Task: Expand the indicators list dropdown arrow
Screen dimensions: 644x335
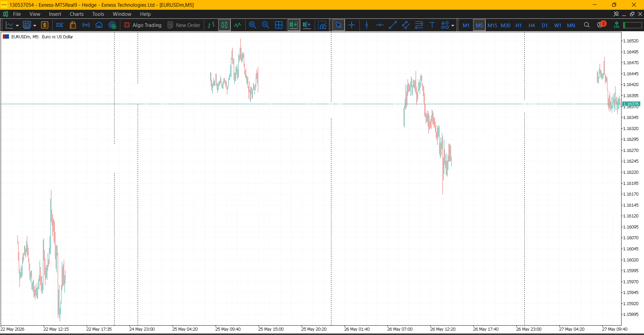Action: (x=35, y=26)
